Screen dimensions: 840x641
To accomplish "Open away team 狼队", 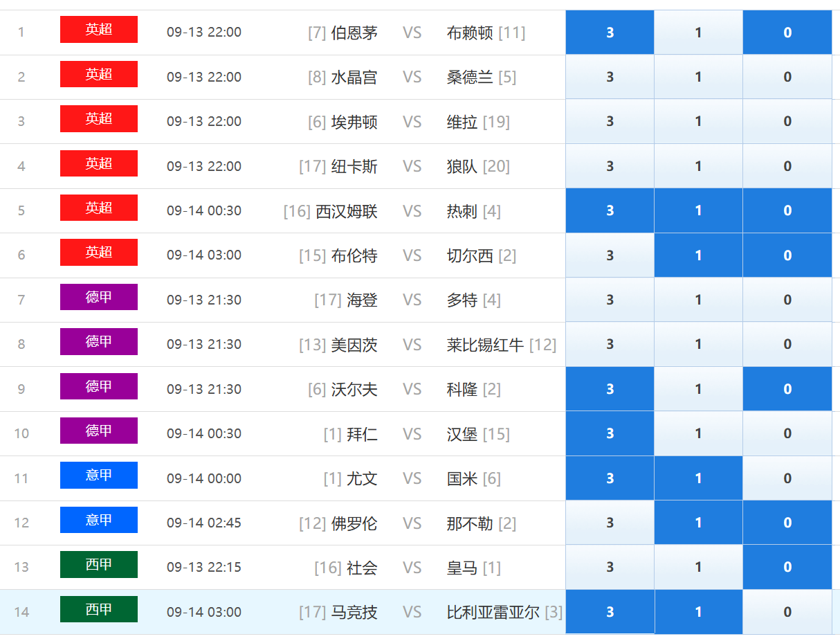I will pyautogui.click(x=462, y=166).
